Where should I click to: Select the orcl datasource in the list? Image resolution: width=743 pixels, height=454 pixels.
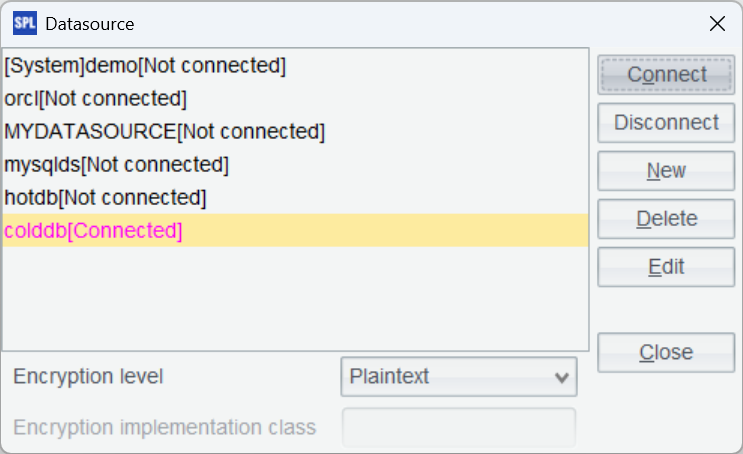(x=95, y=99)
